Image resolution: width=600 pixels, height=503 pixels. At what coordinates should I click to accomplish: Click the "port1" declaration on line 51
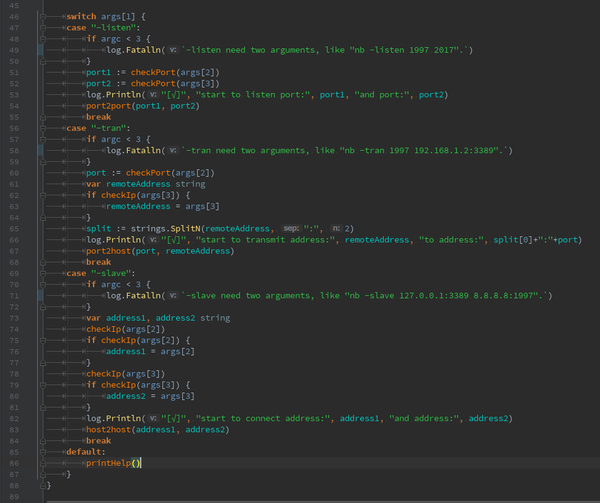coord(98,72)
